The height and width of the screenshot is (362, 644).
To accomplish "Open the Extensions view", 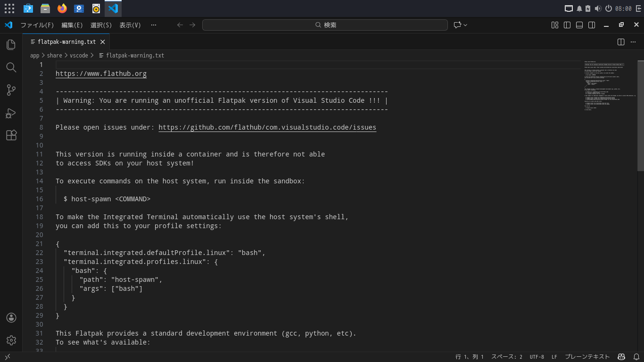I will (x=11, y=135).
